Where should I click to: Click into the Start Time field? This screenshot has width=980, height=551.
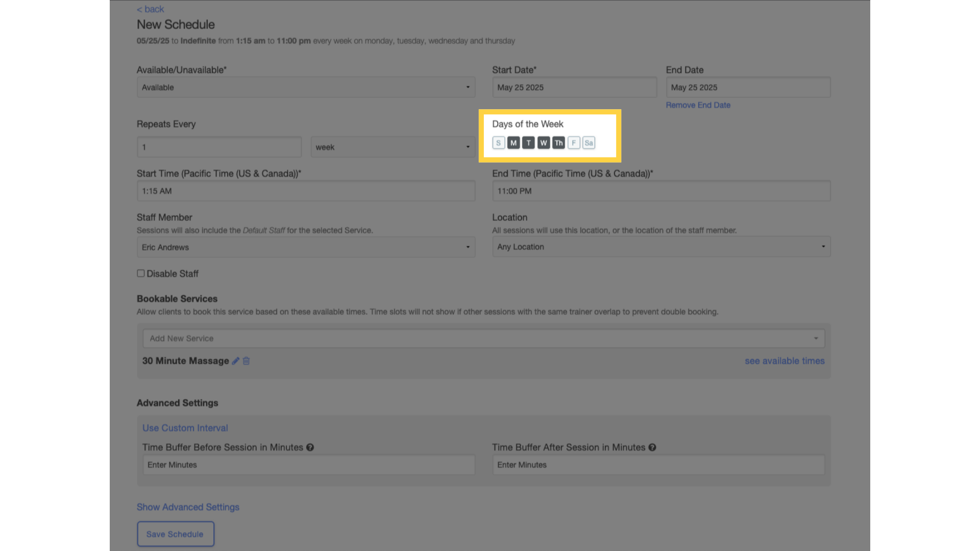[x=306, y=191]
